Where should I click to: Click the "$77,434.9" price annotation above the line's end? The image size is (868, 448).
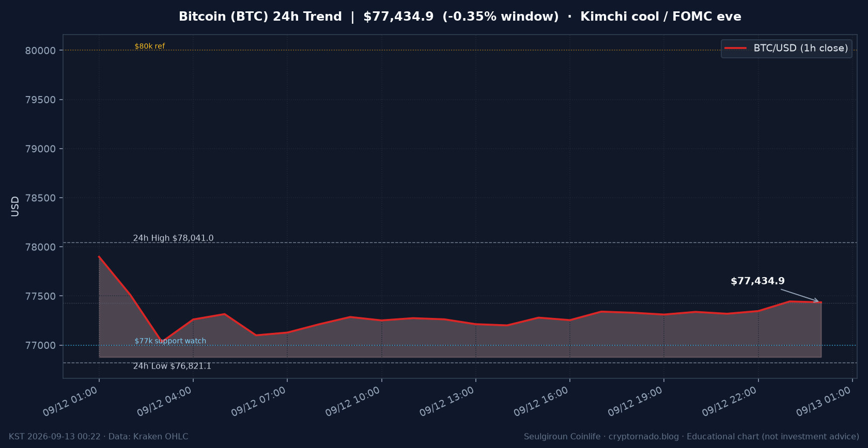coord(757,281)
